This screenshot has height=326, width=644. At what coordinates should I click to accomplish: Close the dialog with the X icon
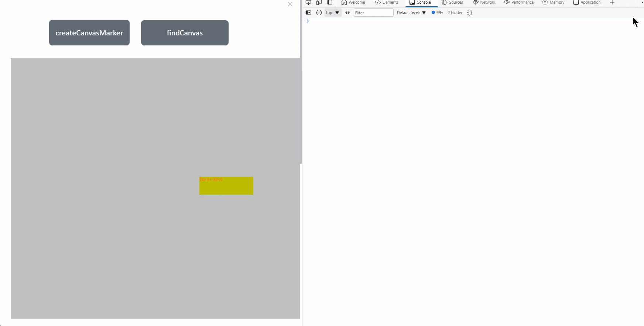(290, 4)
